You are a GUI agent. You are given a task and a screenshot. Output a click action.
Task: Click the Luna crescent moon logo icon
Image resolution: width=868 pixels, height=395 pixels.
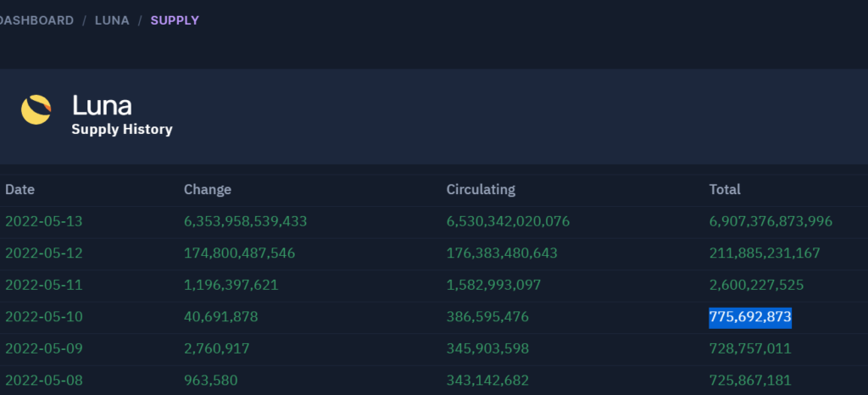[x=36, y=110]
